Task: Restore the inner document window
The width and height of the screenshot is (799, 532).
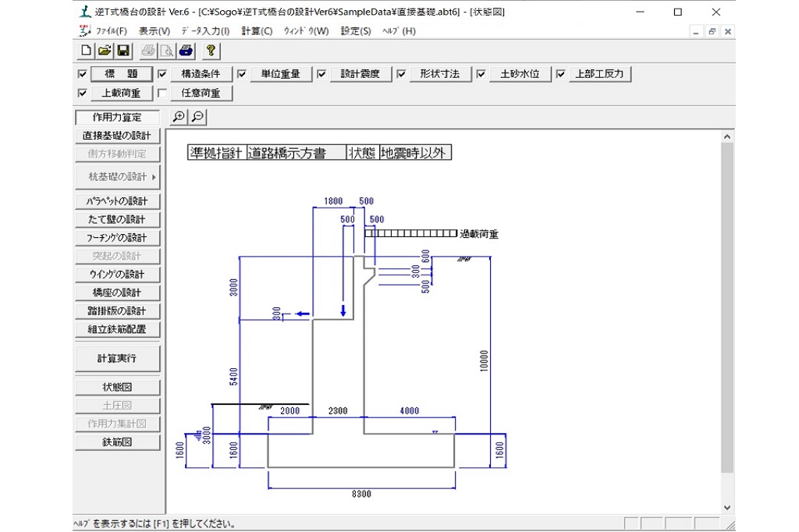Action: click(x=712, y=32)
